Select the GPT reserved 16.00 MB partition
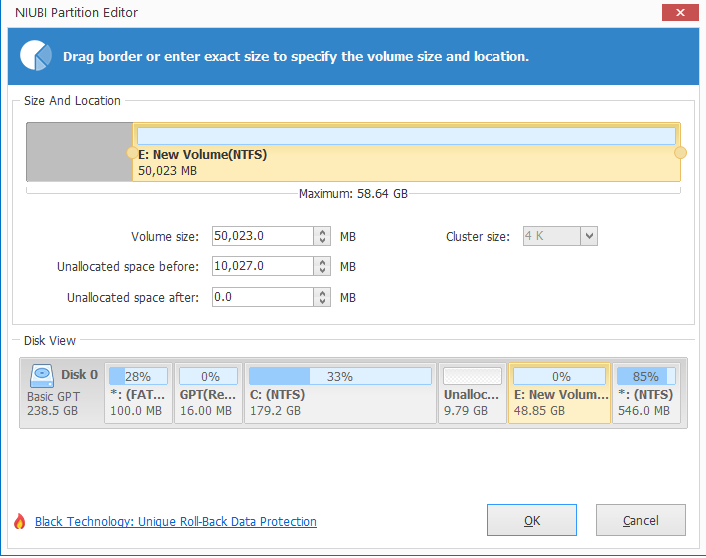The width and height of the screenshot is (706, 558). click(x=208, y=393)
